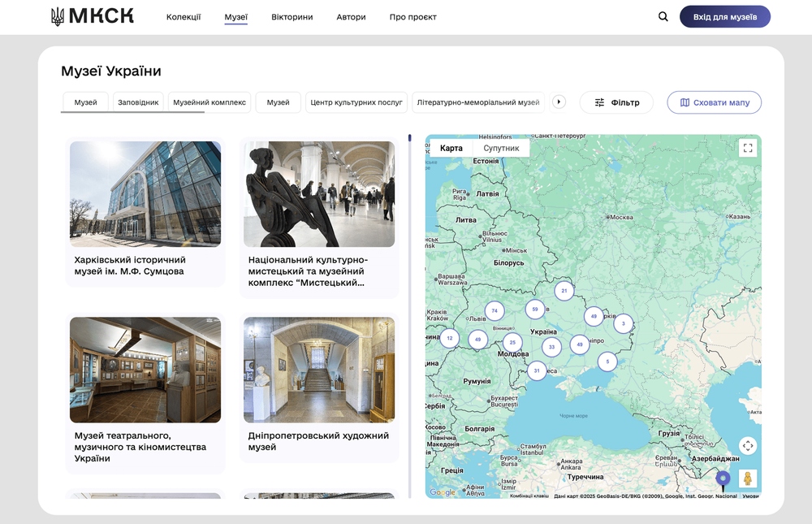Toggle the map fullscreen view
The width and height of the screenshot is (812, 524).
coord(747,148)
